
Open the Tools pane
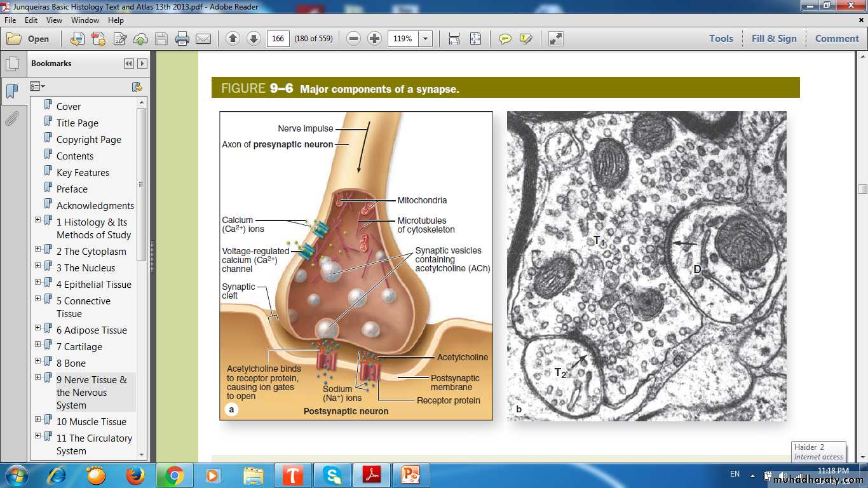pyautogui.click(x=721, y=39)
